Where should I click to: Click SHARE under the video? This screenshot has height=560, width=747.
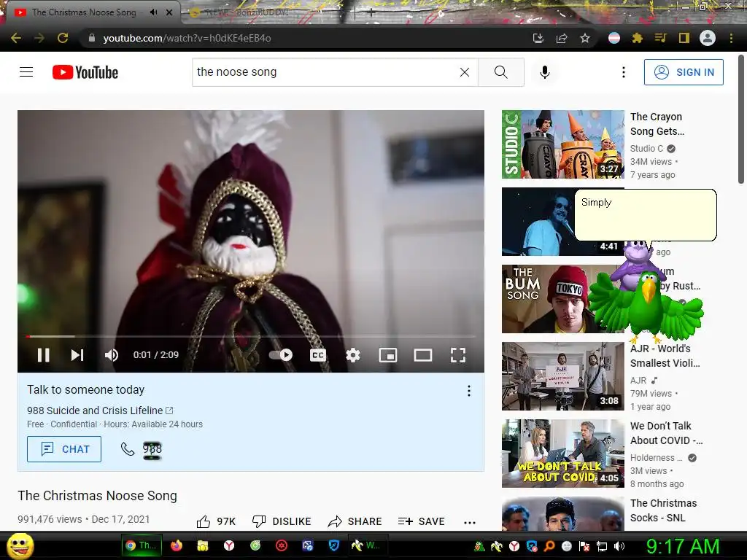pos(355,521)
